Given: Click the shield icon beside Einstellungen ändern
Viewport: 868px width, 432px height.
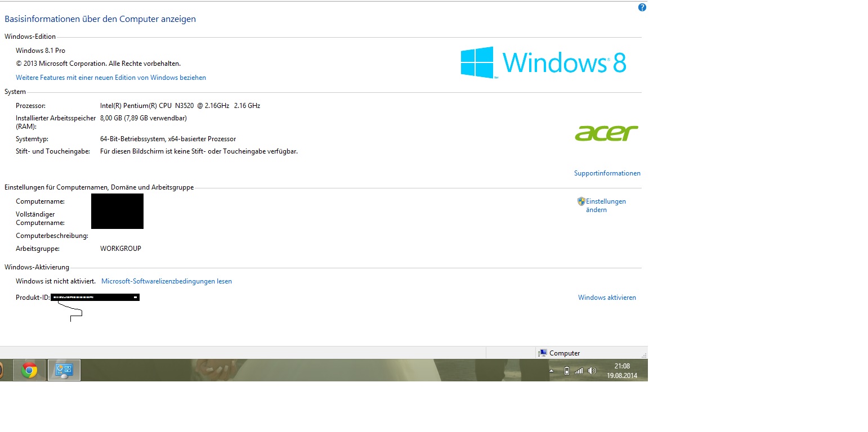Looking at the screenshot, I should (581, 201).
